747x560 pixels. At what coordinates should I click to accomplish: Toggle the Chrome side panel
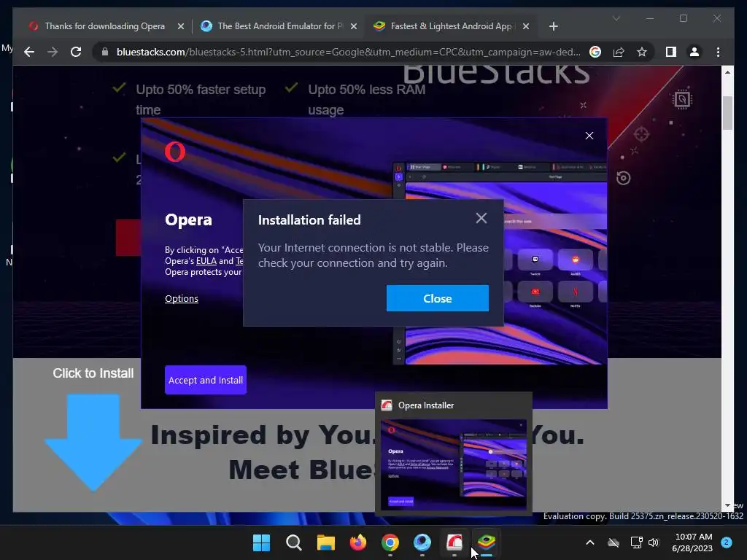tap(671, 52)
